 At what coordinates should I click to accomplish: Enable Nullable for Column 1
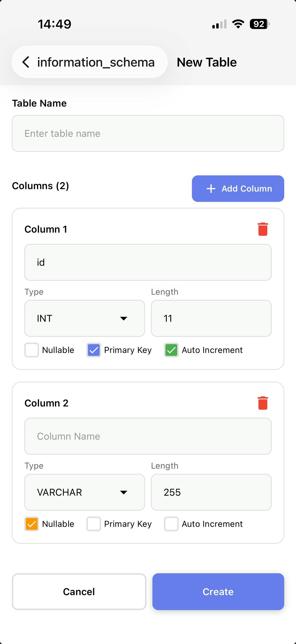(x=31, y=350)
